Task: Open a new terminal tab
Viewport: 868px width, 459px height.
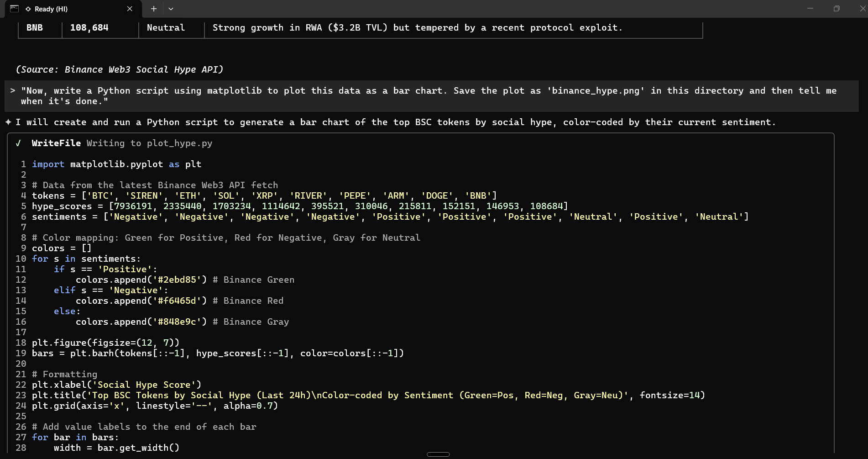Action: (154, 9)
